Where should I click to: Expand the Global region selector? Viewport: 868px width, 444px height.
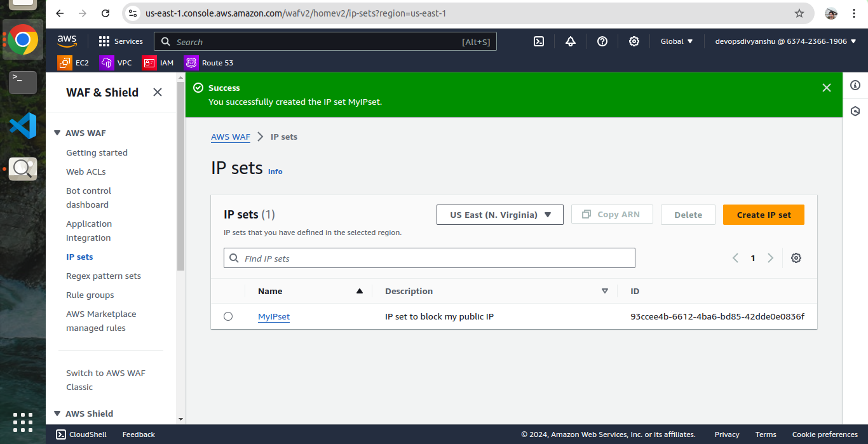(x=677, y=41)
